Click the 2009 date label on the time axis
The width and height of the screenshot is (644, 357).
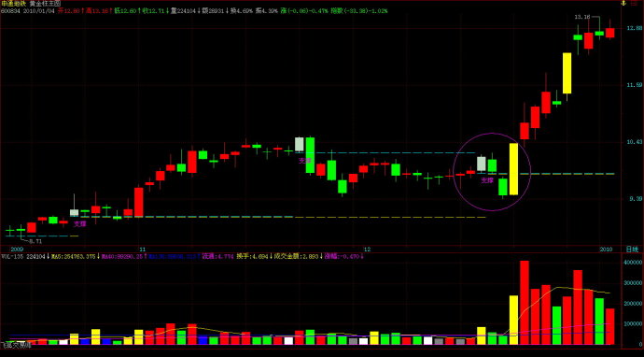coord(17,250)
